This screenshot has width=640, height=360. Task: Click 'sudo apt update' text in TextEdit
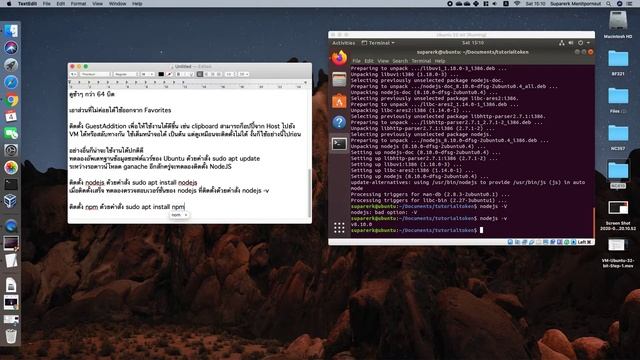(236, 158)
